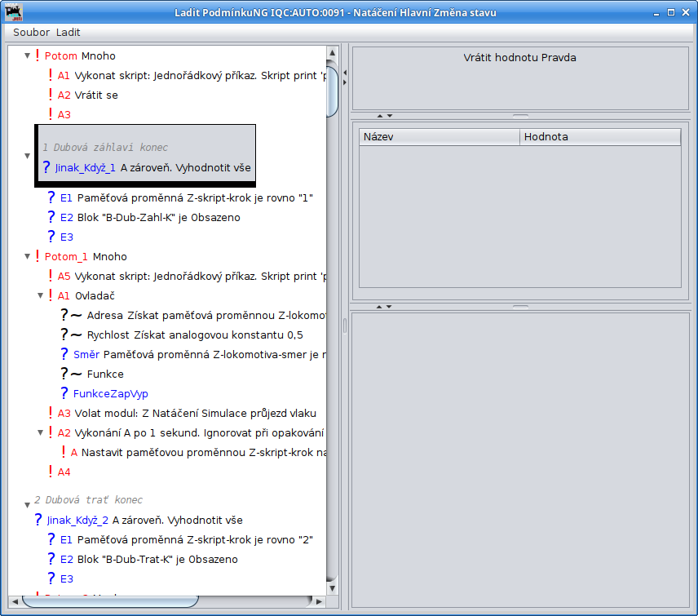Collapse the A2 Vykonání A po 1 sekund node

(x=41, y=433)
